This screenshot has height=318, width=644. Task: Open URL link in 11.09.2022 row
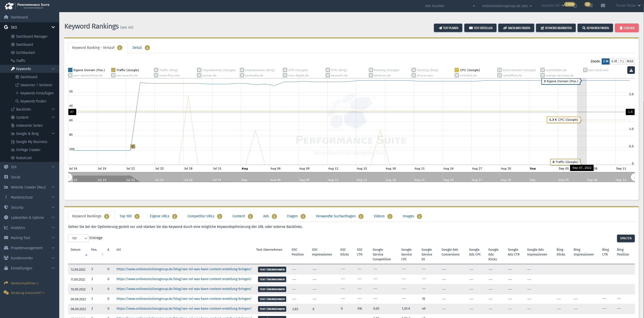(x=184, y=279)
